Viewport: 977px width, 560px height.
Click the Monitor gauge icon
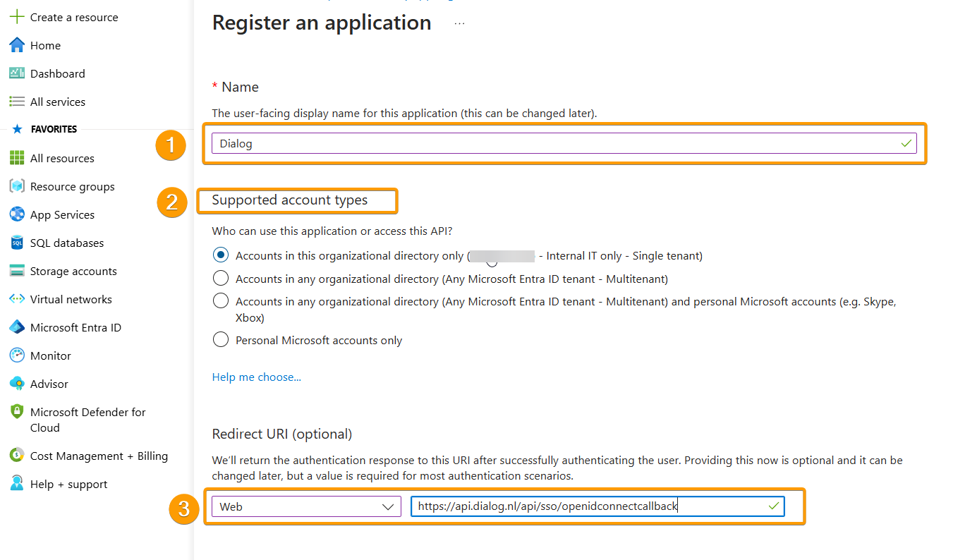17,355
